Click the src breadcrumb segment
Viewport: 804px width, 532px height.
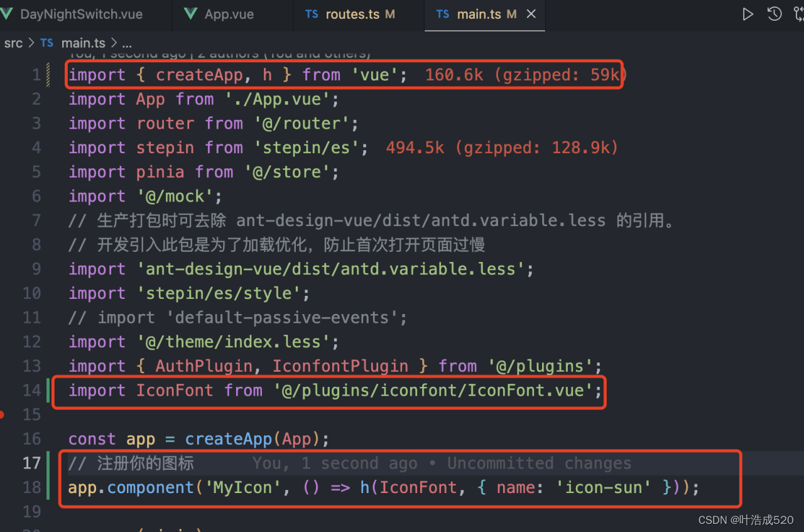[x=13, y=43]
